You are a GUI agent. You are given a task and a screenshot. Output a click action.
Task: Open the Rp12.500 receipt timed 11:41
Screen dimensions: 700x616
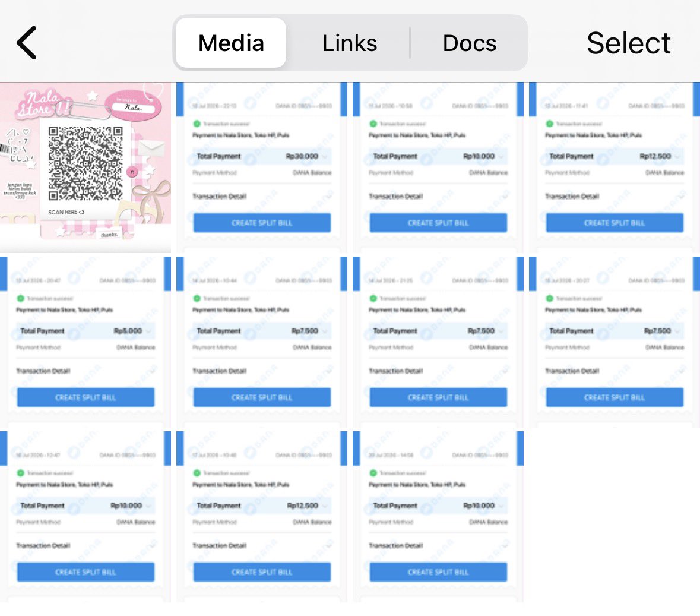tap(615, 168)
